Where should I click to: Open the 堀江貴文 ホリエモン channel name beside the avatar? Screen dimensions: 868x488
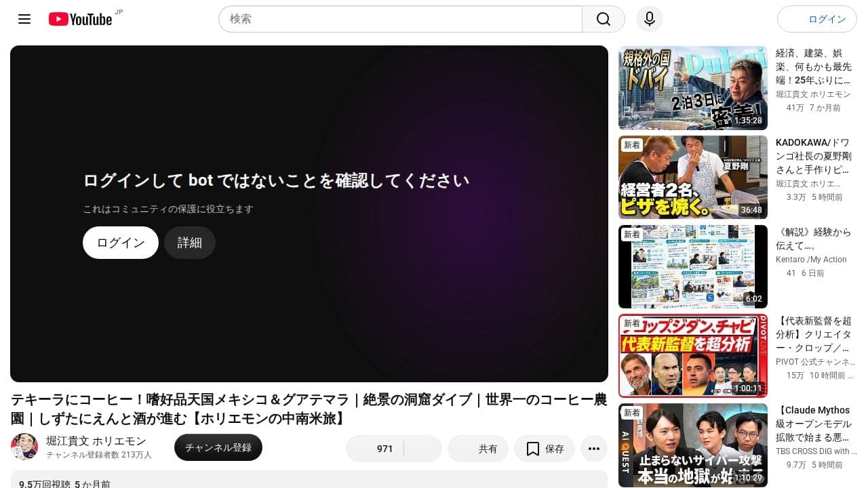coord(96,441)
